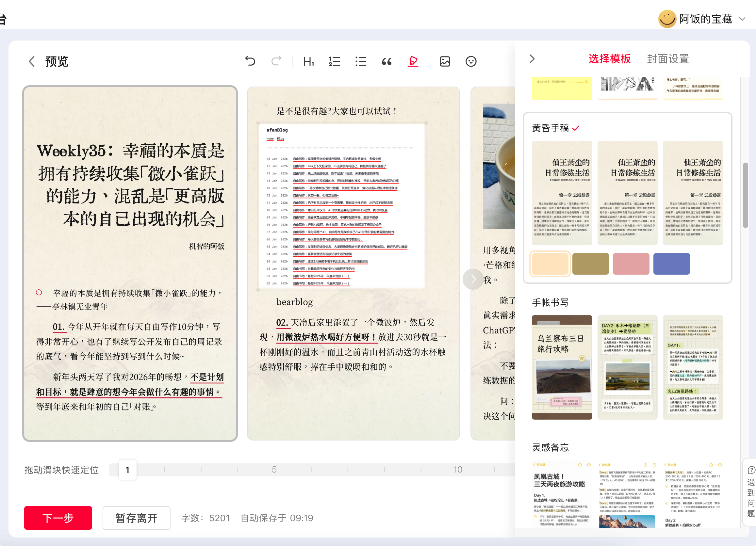This screenshot has width=756, height=546.
Task: Collapse the template side panel
Action: tap(532, 59)
